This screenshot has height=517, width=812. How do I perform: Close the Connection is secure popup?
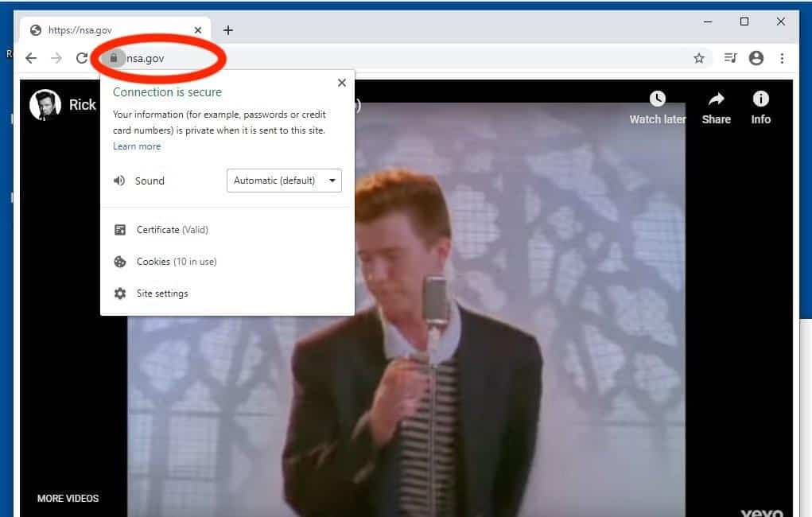coord(342,83)
